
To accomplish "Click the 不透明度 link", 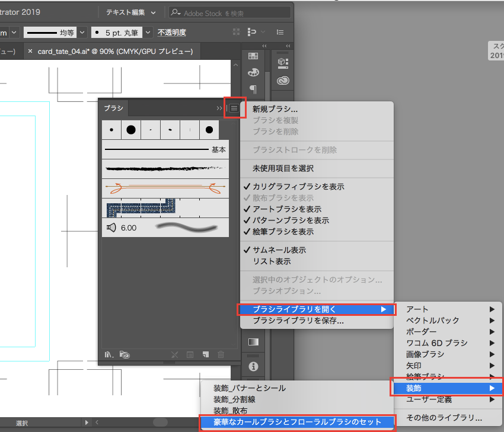I will (x=171, y=33).
